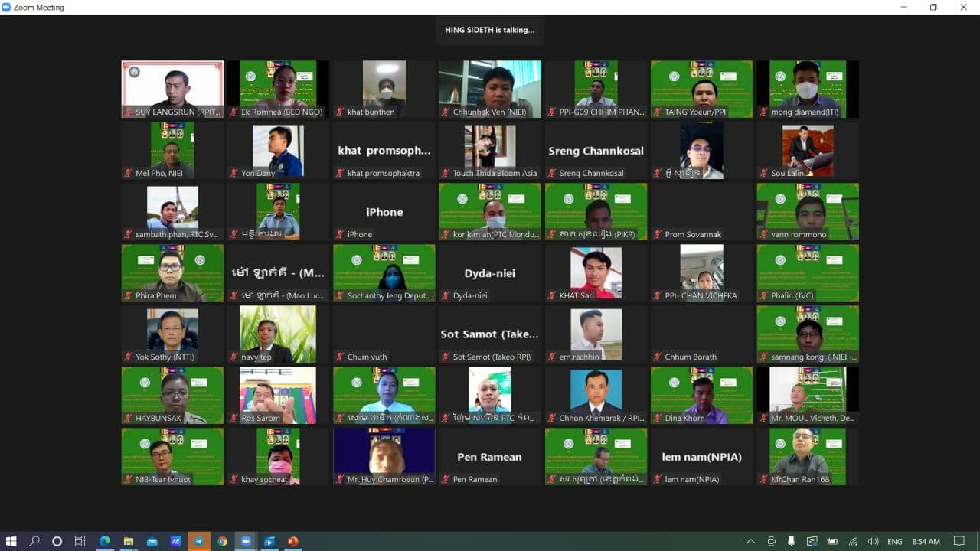Screen dimensions: 980x551
Task: Open Google Chrome from the taskbar
Action: tap(222, 541)
